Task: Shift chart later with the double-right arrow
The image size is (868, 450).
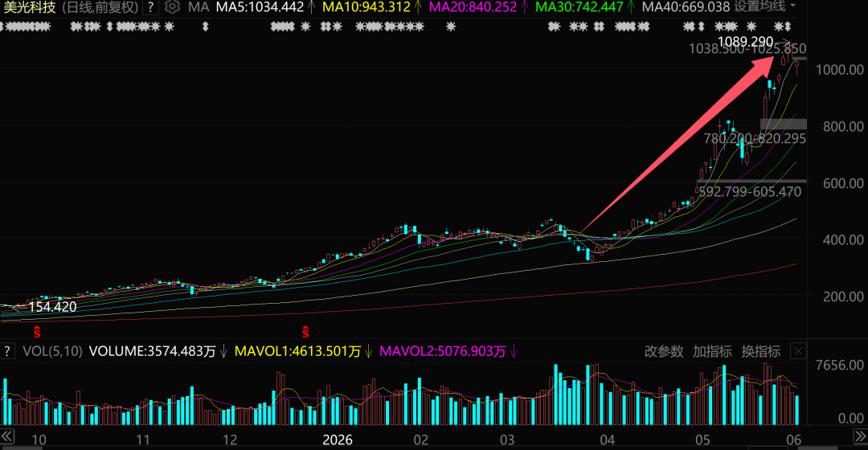Action: point(861,436)
